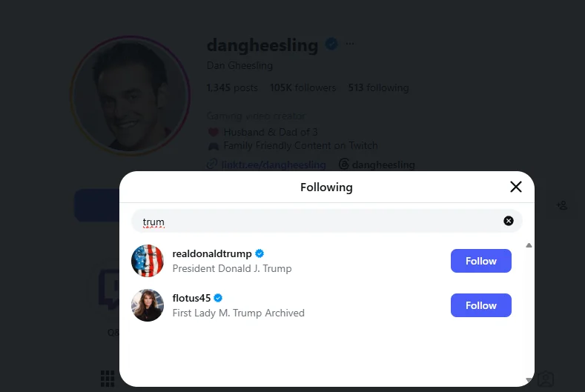This screenshot has height=392, width=585.
Task: Select the posts grid tab icon
Action: coord(108,379)
